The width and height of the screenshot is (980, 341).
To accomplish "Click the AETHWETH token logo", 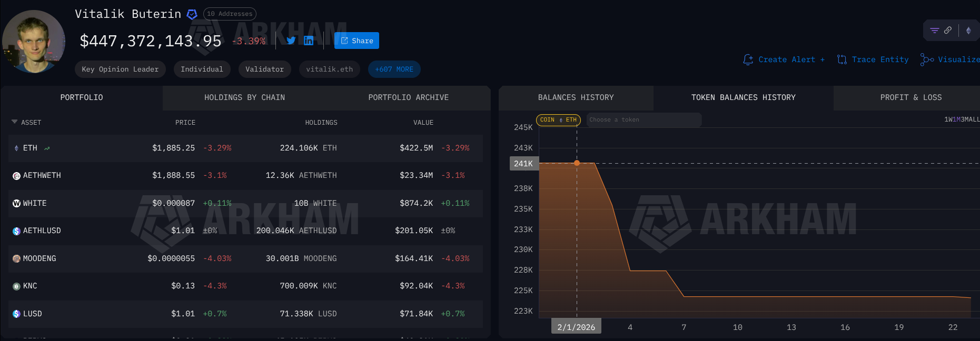I will click(16, 176).
